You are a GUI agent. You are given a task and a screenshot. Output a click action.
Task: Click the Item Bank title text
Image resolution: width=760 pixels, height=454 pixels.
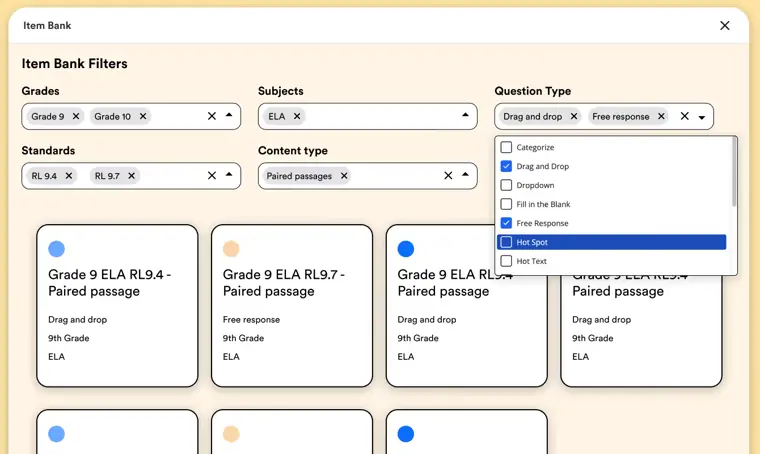pyautogui.click(x=47, y=26)
